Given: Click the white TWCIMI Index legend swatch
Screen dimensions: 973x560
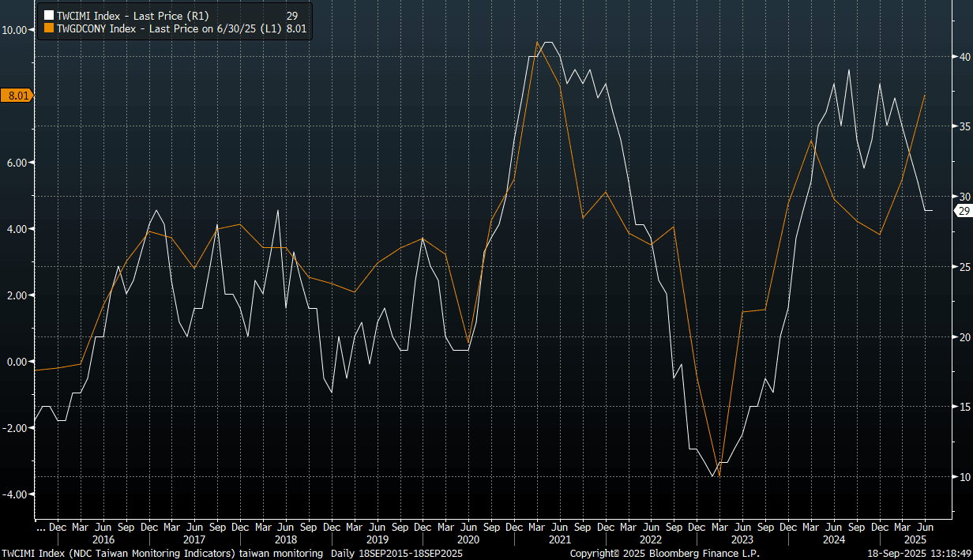Looking at the screenshot, I should point(49,16).
